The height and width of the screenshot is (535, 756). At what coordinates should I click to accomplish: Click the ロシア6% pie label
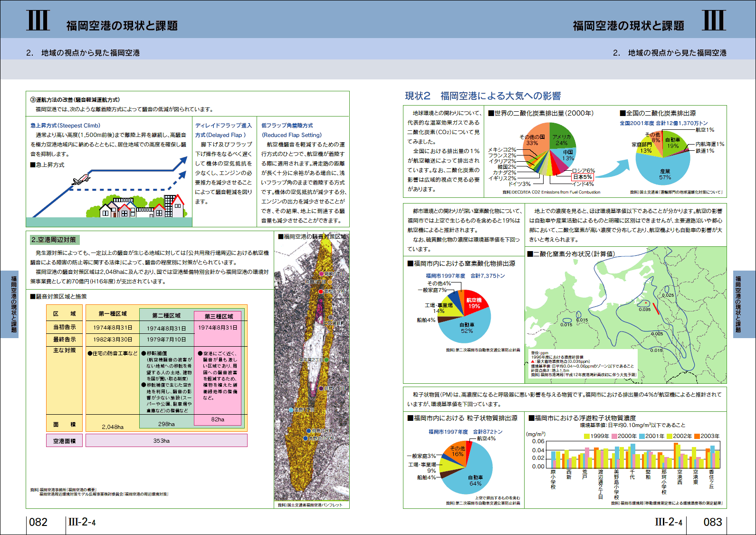click(x=584, y=171)
